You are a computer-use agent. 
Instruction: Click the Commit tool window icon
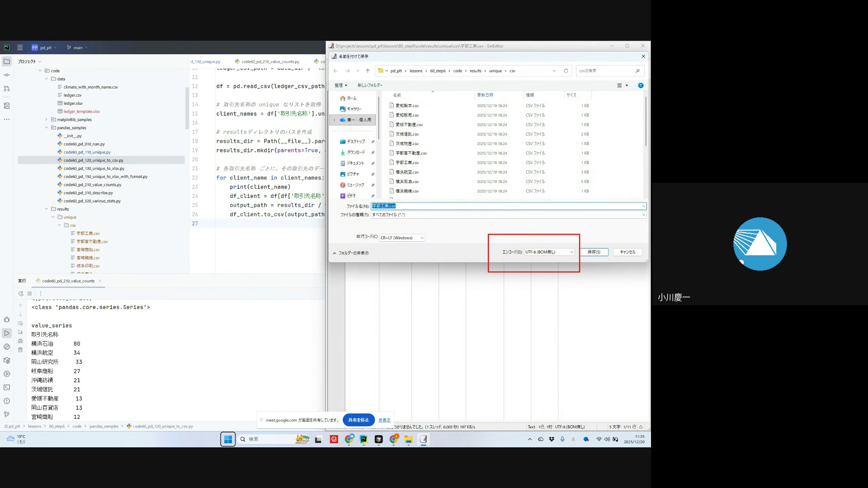(7, 75)
